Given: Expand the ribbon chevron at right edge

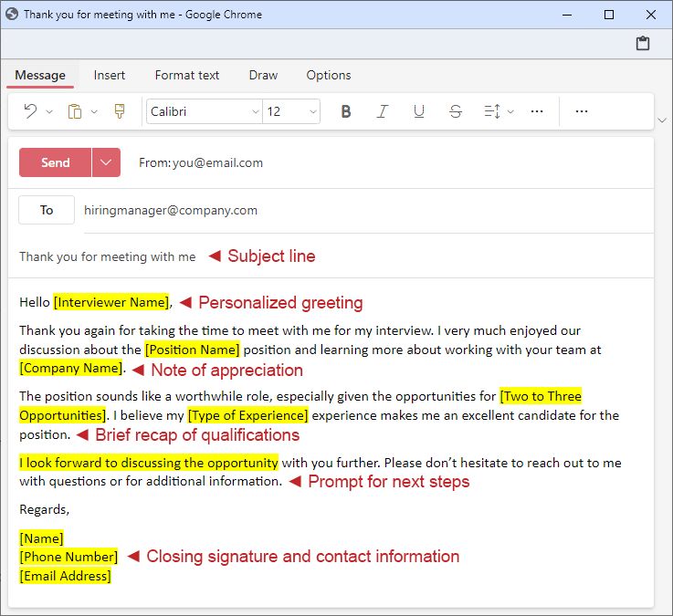Looking at the screenshot, I should tap(662, 120).
